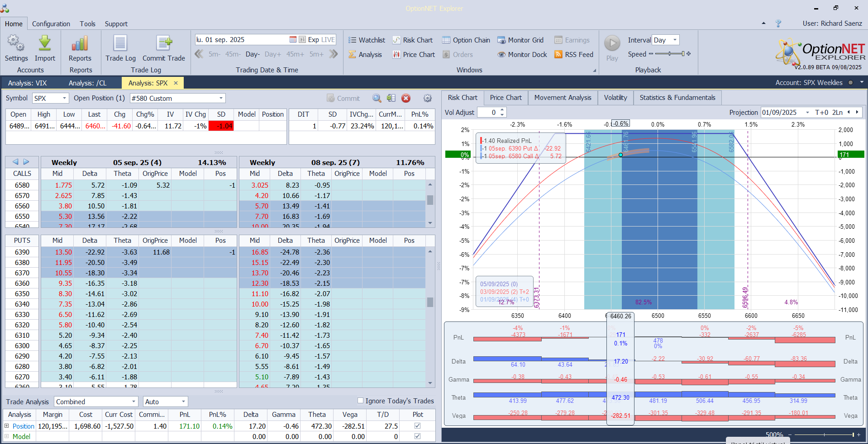Close the Analysis: SPX tab

(176, 83)
